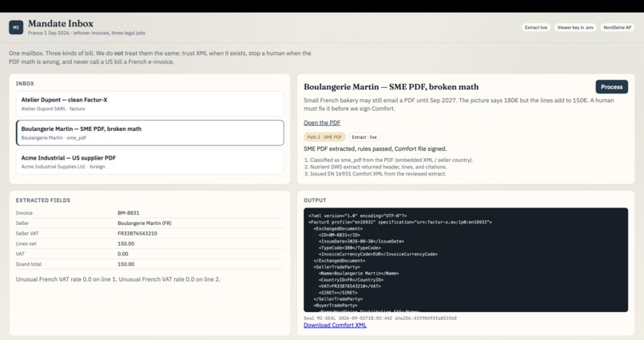Click the Grand total 150.00 value

tap(125, 264)
